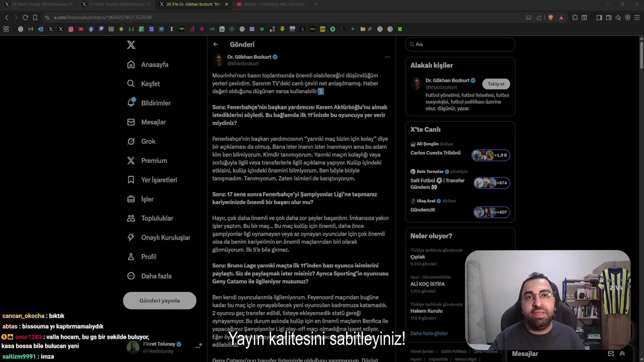The image size is (644, 362).
Task: Click site settings icon in address bar
Action: [x=47, y=17]
